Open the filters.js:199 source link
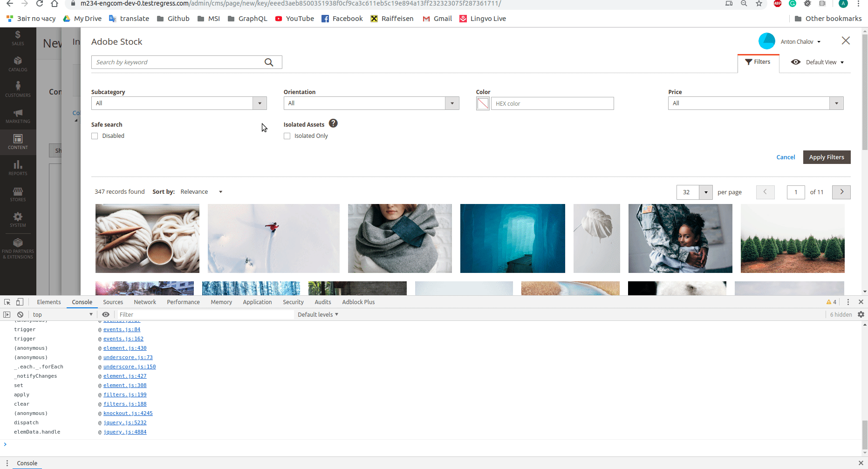This screenshot has width=868, height=469. click(125, 395)
